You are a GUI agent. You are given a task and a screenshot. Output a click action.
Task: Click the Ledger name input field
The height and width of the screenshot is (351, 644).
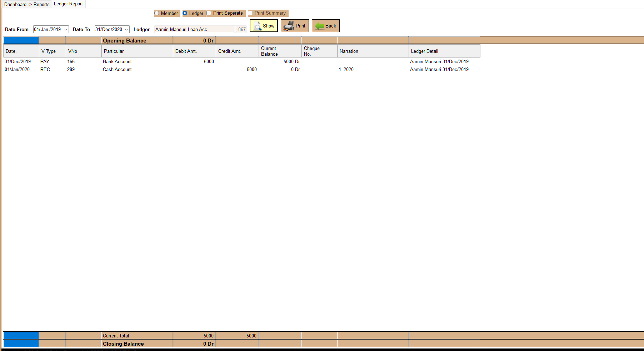195,30
